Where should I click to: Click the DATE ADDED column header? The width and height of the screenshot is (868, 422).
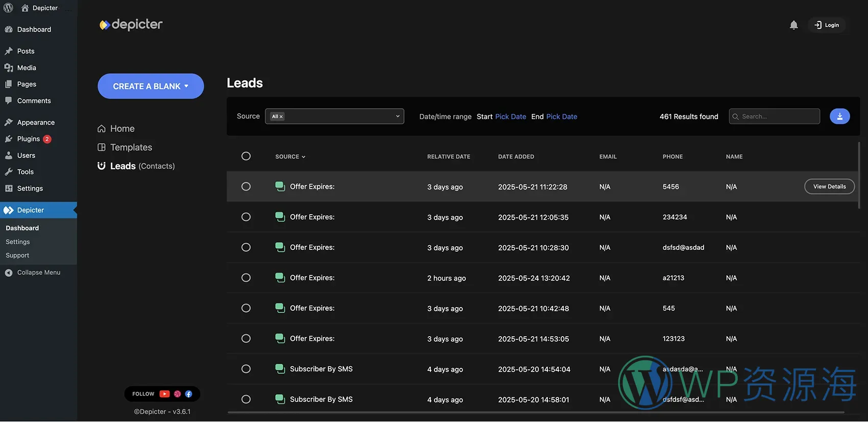516,157
